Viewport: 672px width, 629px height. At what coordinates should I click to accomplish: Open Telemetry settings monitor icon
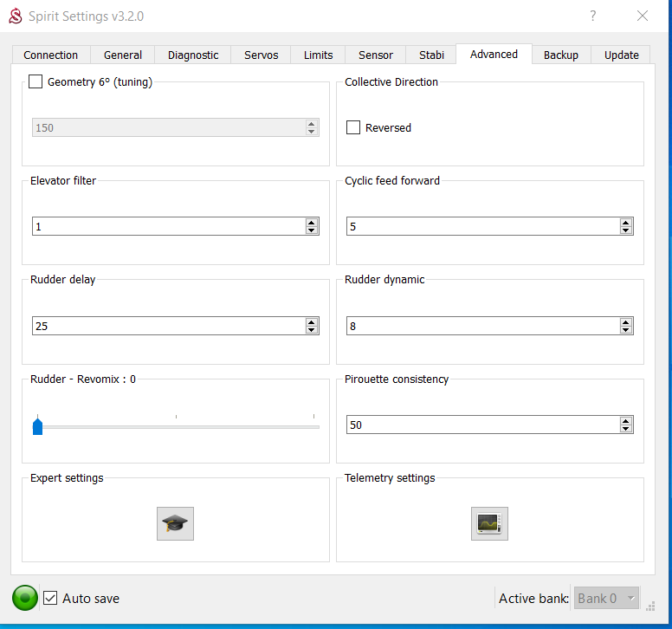489,523
